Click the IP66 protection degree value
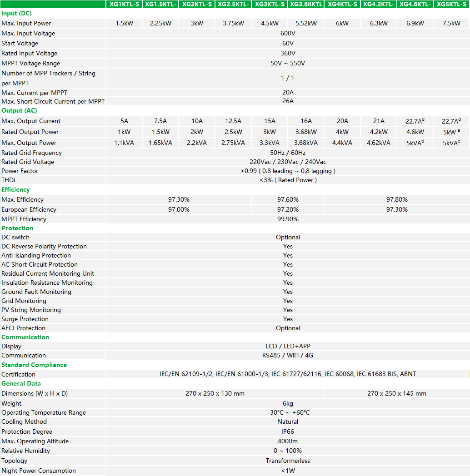 [x=288, y=432]
